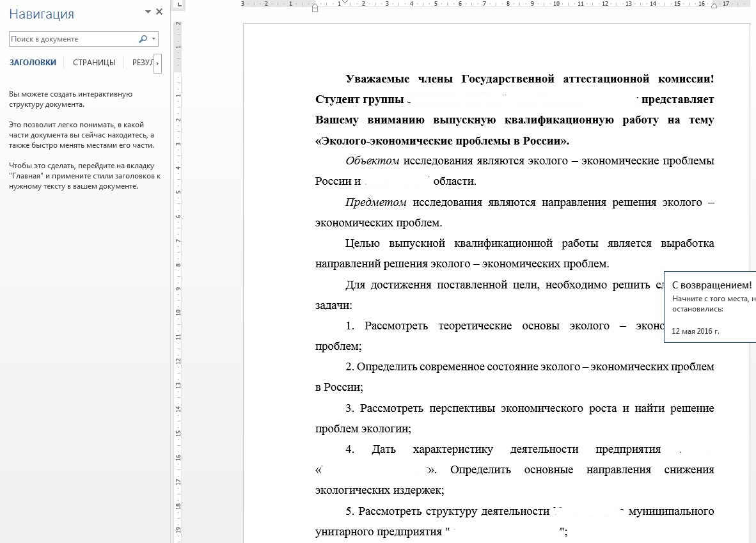Image resolution: width=756 pixels, height=543 pixels.
Task: Click line 'задачи:' in document
Action: click(334, 305)
